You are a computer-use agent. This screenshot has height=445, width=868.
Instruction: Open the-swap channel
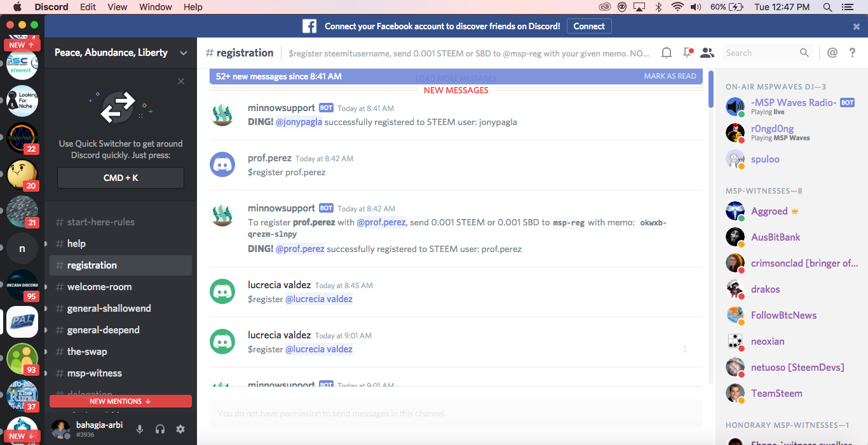click(121, 352)
